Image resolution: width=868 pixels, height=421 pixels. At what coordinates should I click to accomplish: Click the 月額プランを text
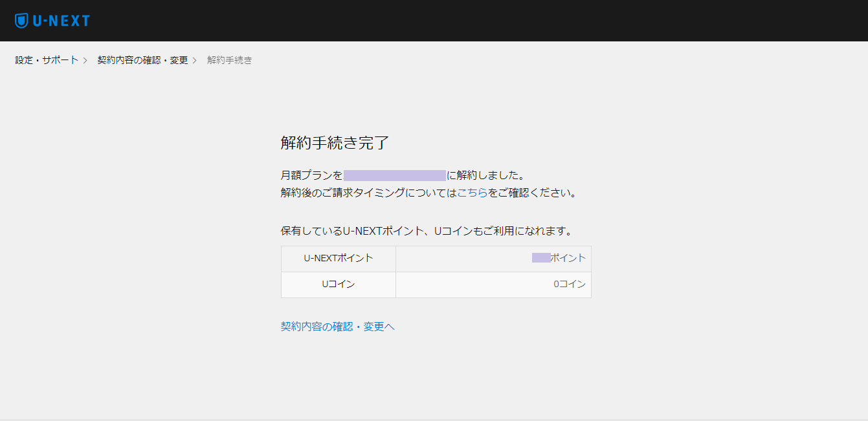(312, 175)
